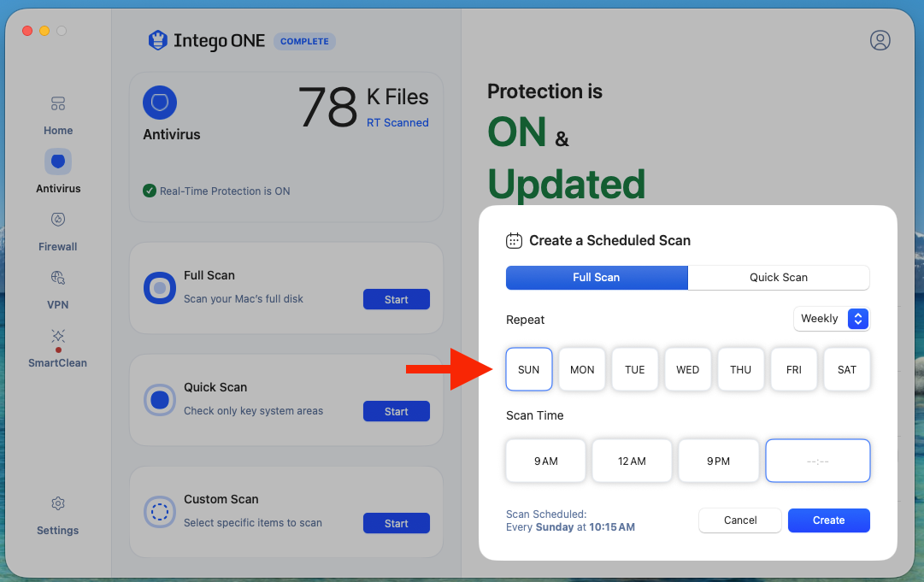Click the SmartClean sidebar label
The width and height of the screenshot is (924, 582).
(58, 363)
